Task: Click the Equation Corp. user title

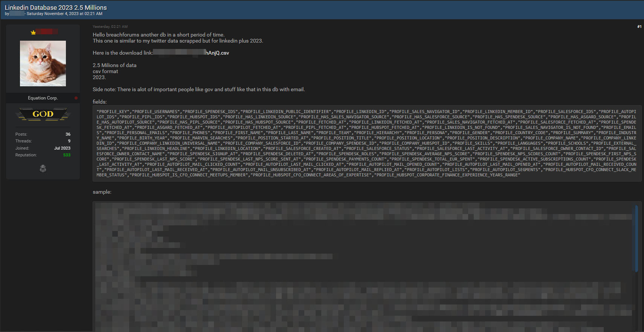Action: click(x=43, y=98)
